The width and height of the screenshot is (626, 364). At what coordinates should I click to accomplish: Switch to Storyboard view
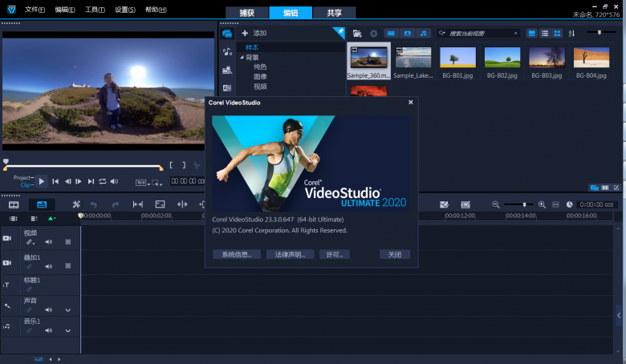coord(14,204)
